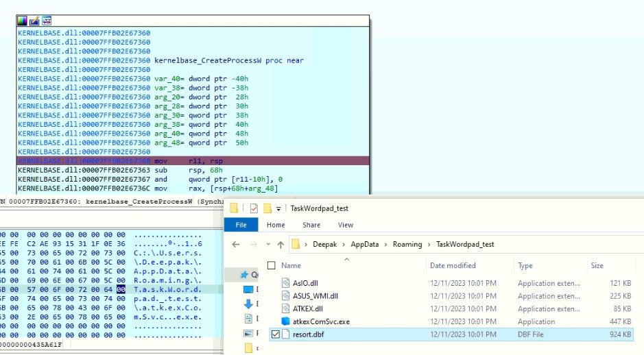Click the T.a.s.k.W.o.r.d. ASCII text in hex view
Viewport: 644px width, 355px height.
(167, 289)
